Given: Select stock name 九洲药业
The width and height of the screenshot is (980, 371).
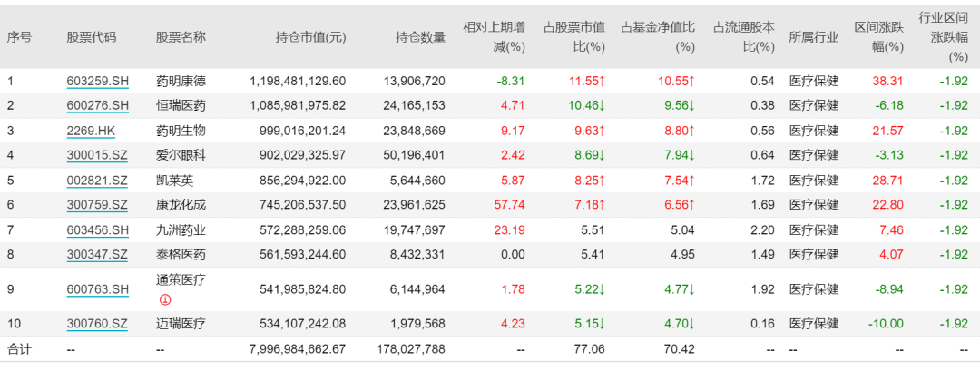Looking at the screenshot, I should tap(181, 230).
